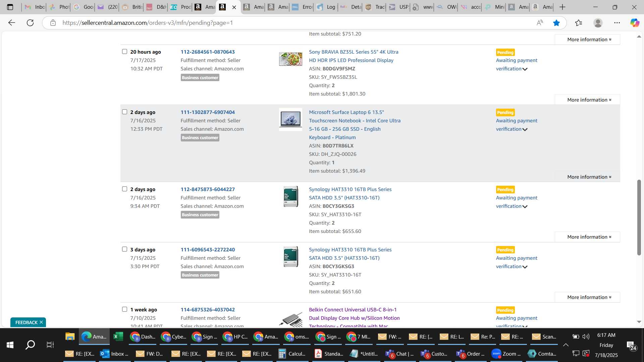This screenshot has width=644, height=362.
Task: Close the active Amazon tab
Action: tap(234, 7)
